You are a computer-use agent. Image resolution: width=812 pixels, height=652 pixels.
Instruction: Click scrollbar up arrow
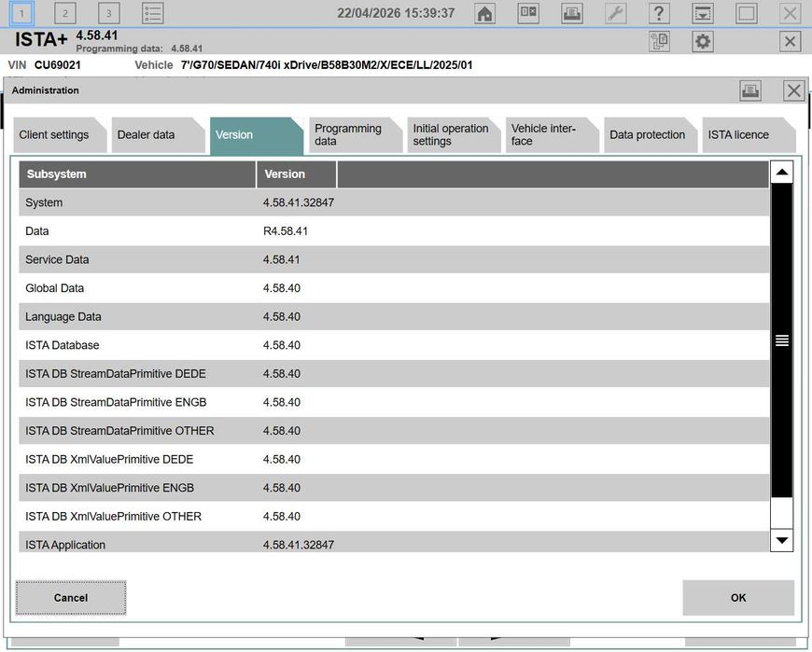pos(782,173)
